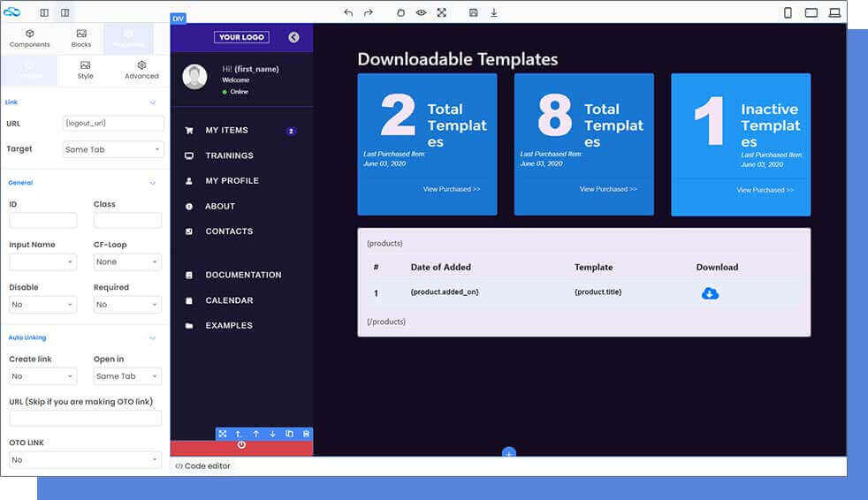This screenshot has width=868, height=500.
Task: Open the Create link dropdown
Action: pyautogui.click(x=43, y=376)
